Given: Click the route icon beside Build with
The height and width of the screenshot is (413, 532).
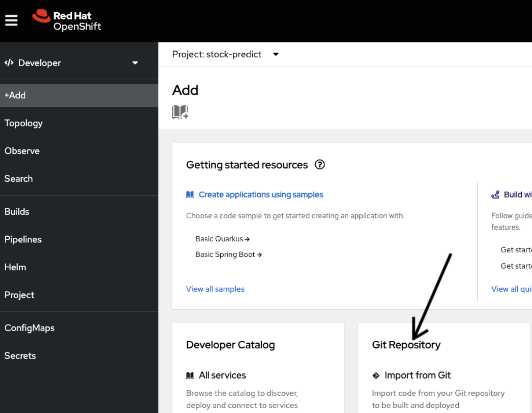Looking at the screenshot, I should 495,195.
